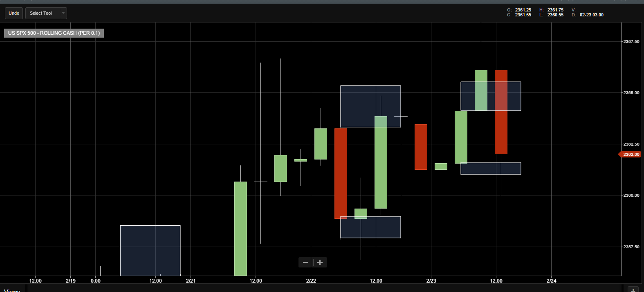Zoom in with the plus icon

[x=320, y=263]
